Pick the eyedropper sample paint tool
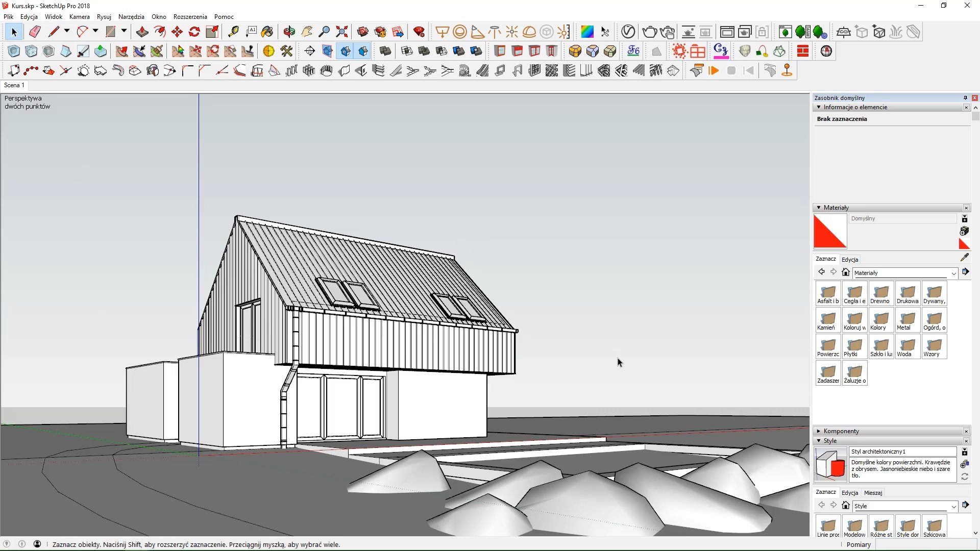This screenshot has height=551, width=980. tap(964, 258)
